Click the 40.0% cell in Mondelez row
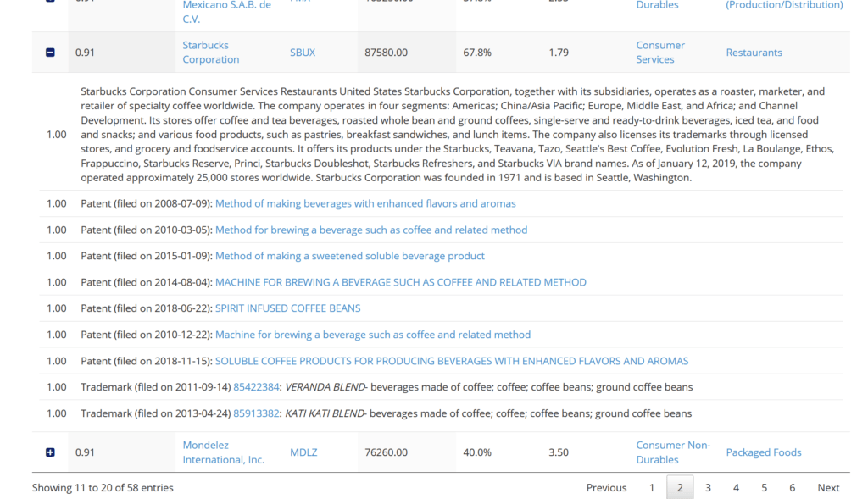 [x=477, y=452]
